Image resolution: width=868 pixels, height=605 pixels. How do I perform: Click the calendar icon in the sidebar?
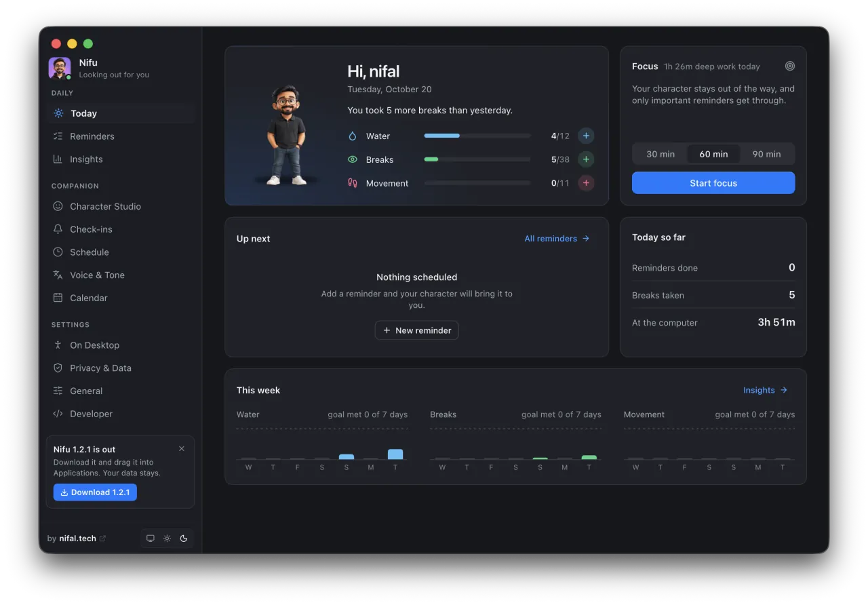[58, 298]
